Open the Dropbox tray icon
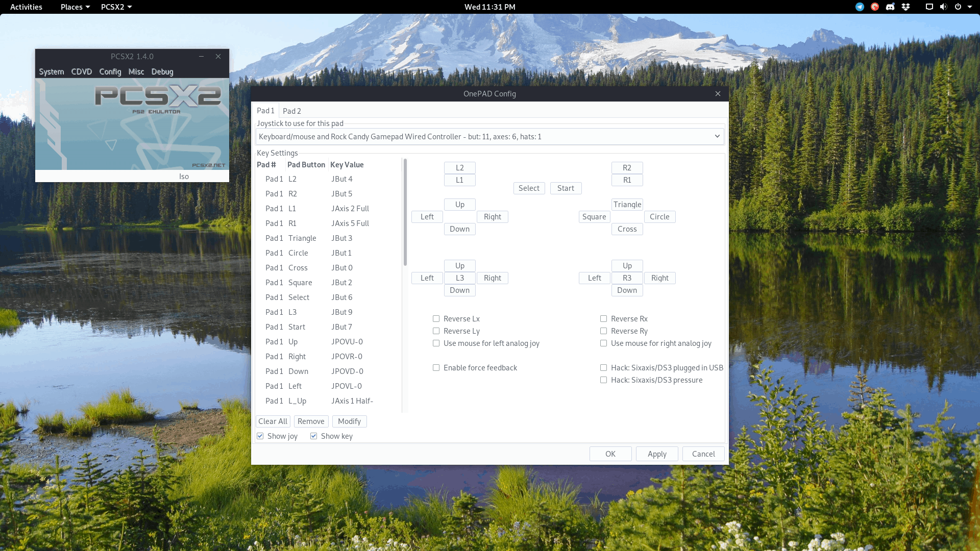This screenshot has height=551, width=980. pos(905,7)
